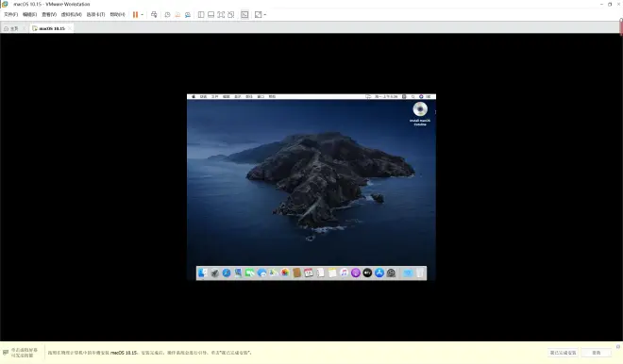The image size is (623, 364).
Task: Open Spotlight search in macOS menu bar
Action: (413, 97)
